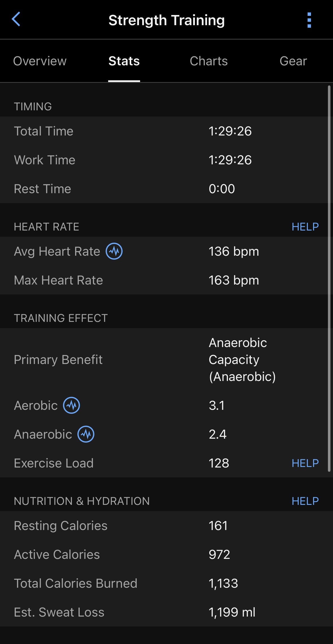Select the Rest Time row
Image resolution: width=333 pixels, height=644 pixels.
point(166,189)
